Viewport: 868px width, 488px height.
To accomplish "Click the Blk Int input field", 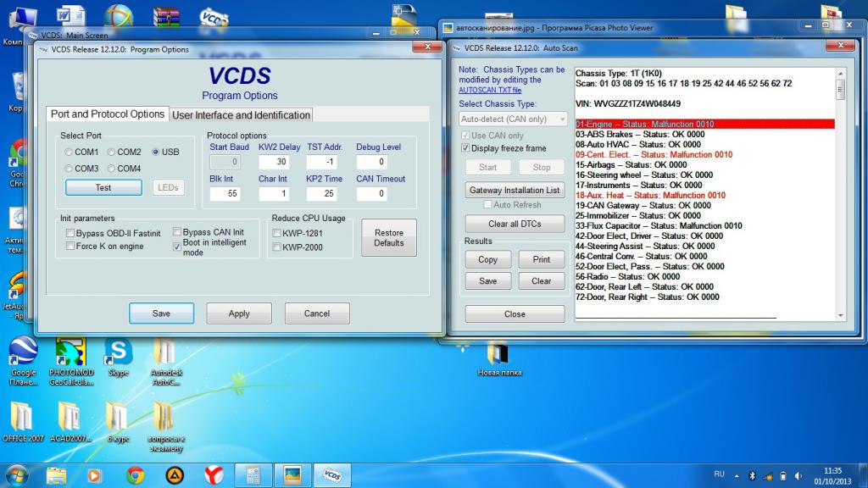I will coord(225,194).
